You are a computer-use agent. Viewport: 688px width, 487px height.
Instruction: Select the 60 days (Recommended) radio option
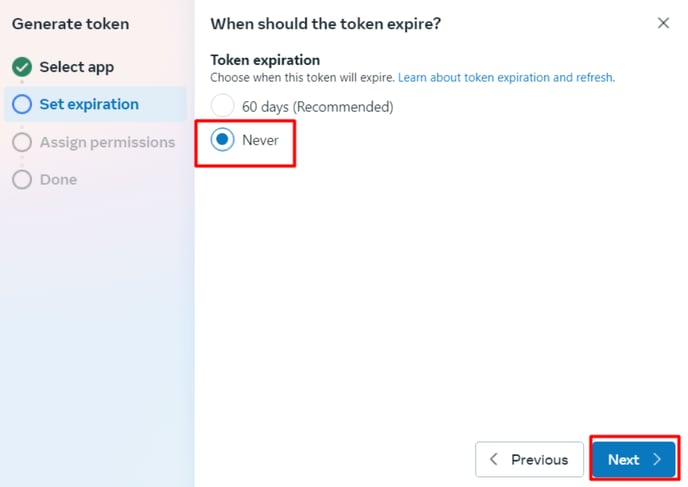222,105
